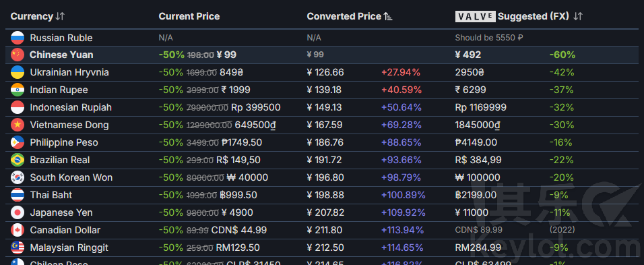This screenshot has width=644, height=265.
Task: Select the Brazilian Real row label
Action: coord(60,160)
